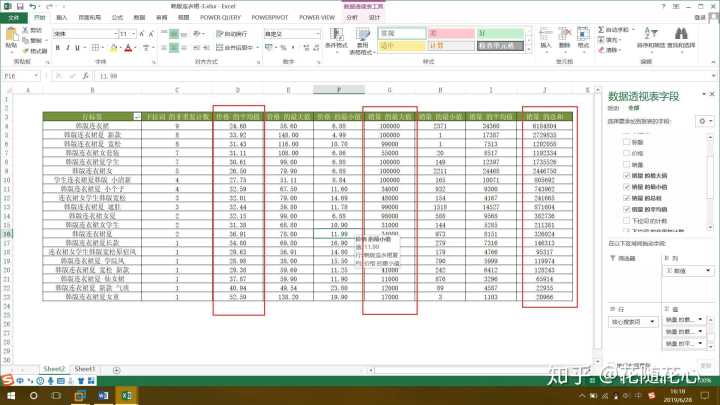Open the 数值 dropdown in columns area
720x405 pixels.
pos(708,270)
